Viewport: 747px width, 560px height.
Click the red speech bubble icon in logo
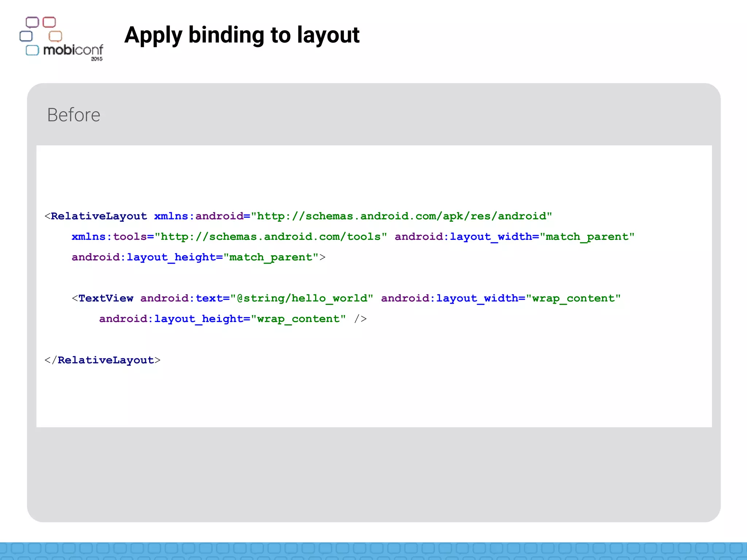point(49,22)
